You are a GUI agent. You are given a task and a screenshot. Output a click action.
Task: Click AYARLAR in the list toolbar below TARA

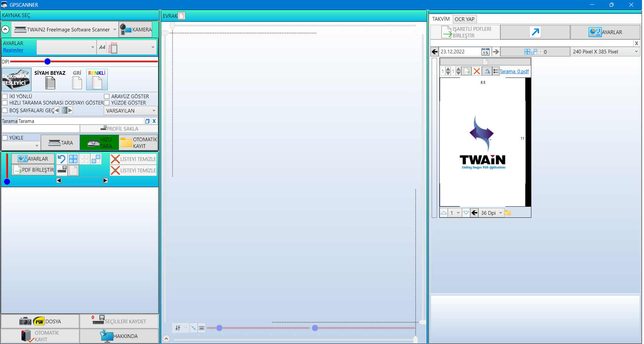[x=33, y=159]
